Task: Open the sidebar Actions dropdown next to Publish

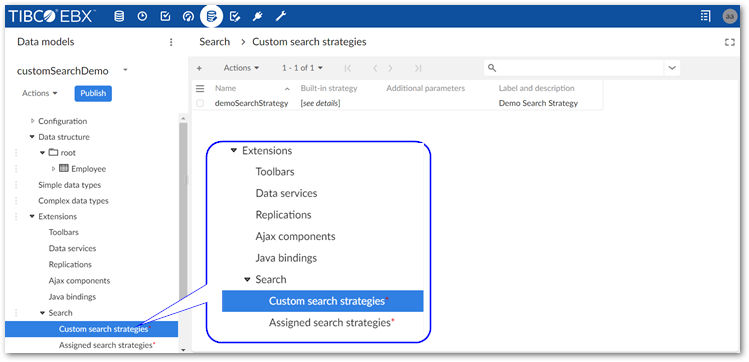Action: 40,93
